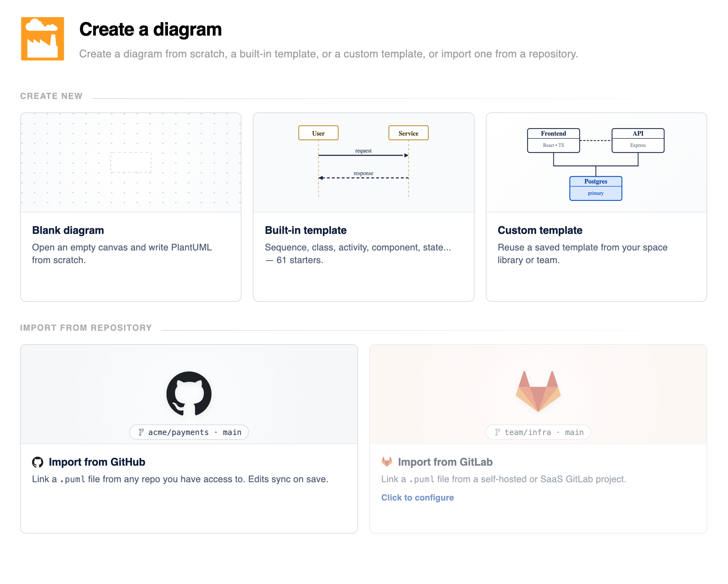Image resolution: width=728 pixels, height=584 pixels.
Task: Open the Blank diagram card title
Action: point(68,230)
